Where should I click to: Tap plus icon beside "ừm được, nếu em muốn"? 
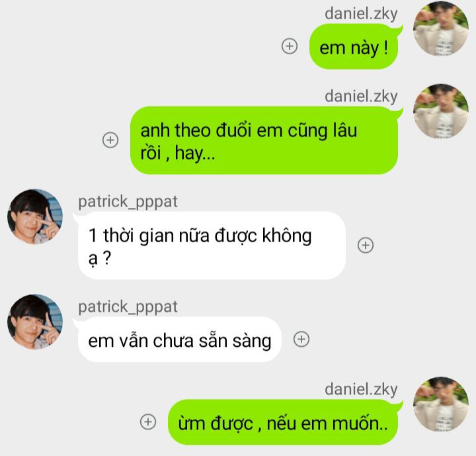pos(148,422)
